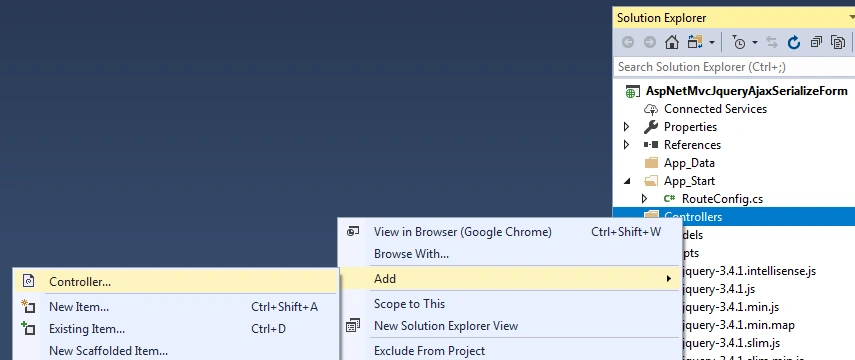This screenshot has width=855, height=360.
Task: Go to Home view in Solution Explorer
Action: point(672,43)
